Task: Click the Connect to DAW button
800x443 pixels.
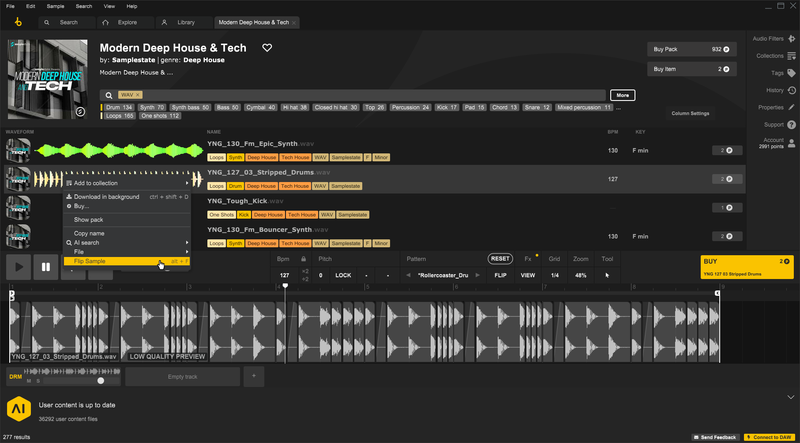Action: [x=770, y=437]
